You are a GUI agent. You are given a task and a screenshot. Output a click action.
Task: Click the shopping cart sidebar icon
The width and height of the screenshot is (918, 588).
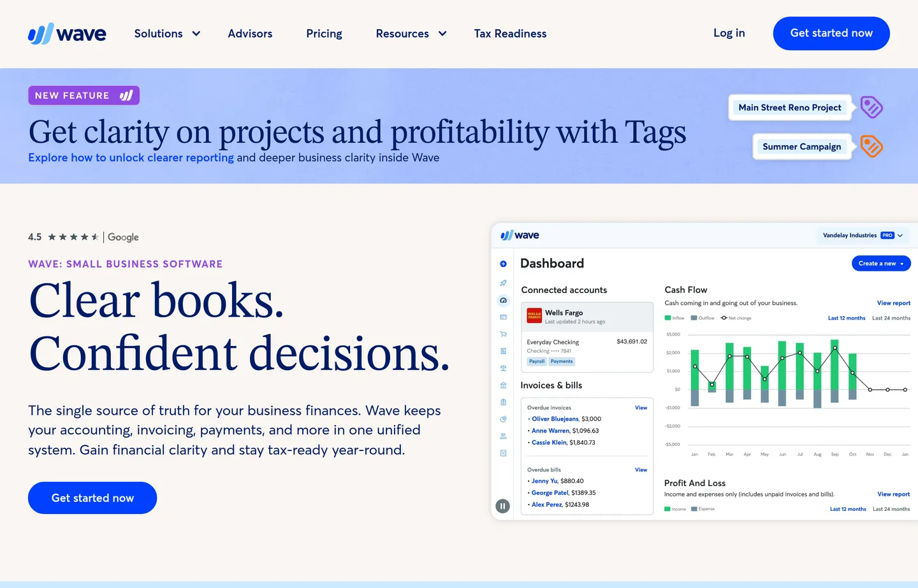[503, 334]
